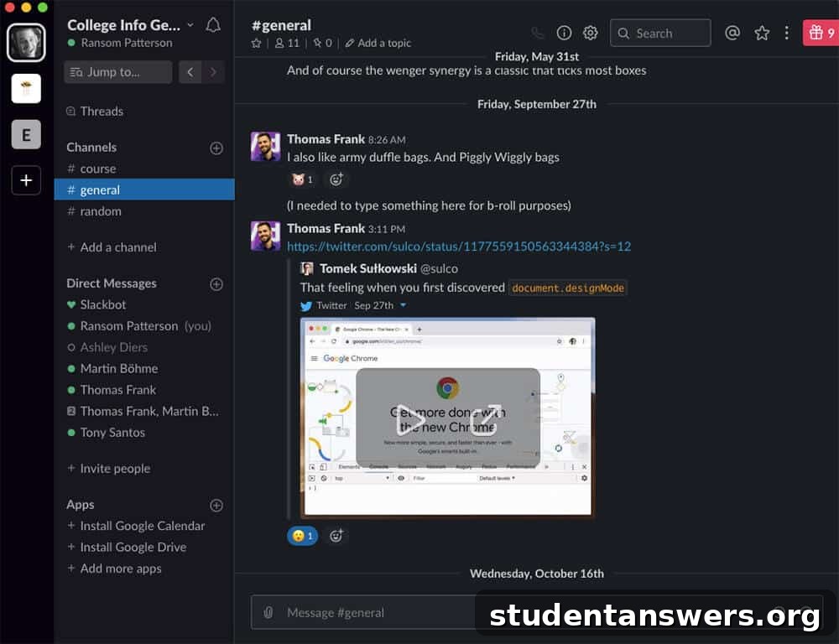The width and height of the screenshot is (839, 644).
Task: Select the first workspace avatar
Action: 26,42
